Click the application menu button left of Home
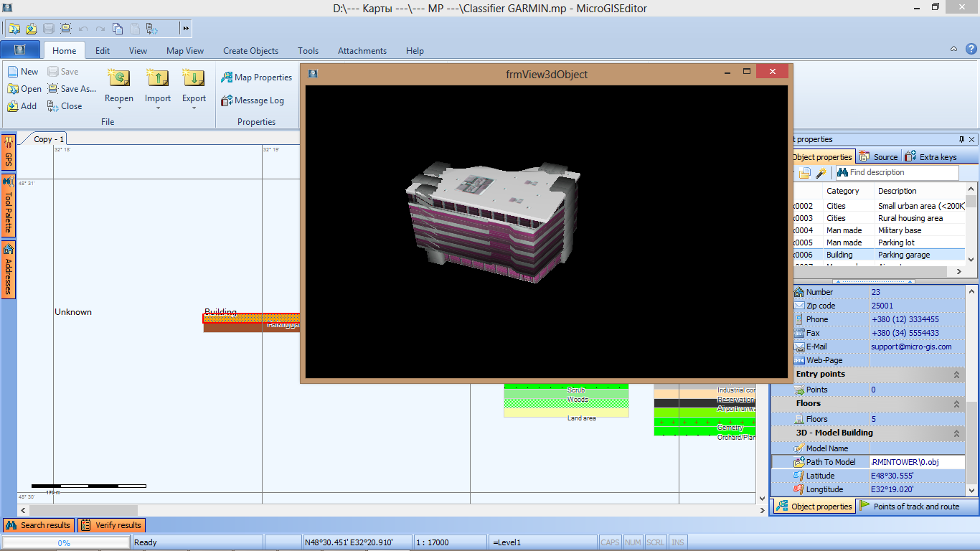Image resolution: width=980 pixels, height=551 pixels. pos(20,50)
